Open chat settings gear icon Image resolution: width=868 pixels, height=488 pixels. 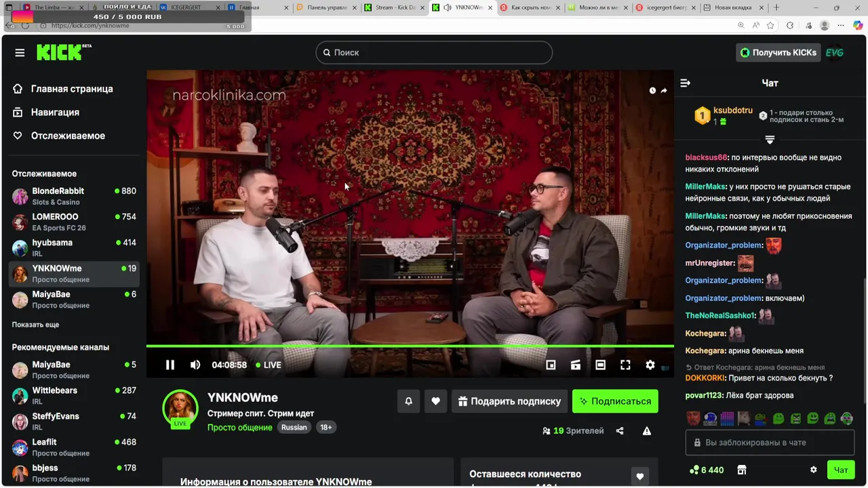pos(813,470)
